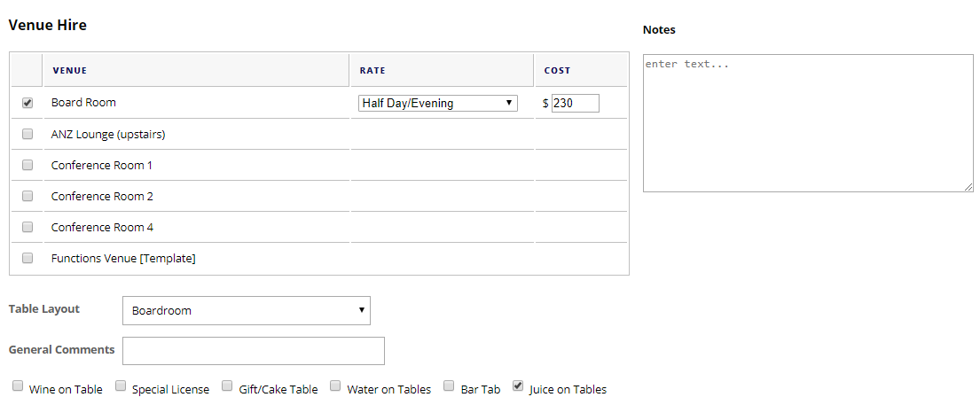Screen dimensions: 980x405
Task: Check the Conference Room 2 checkbox
Action: click(x=27, y=196)
